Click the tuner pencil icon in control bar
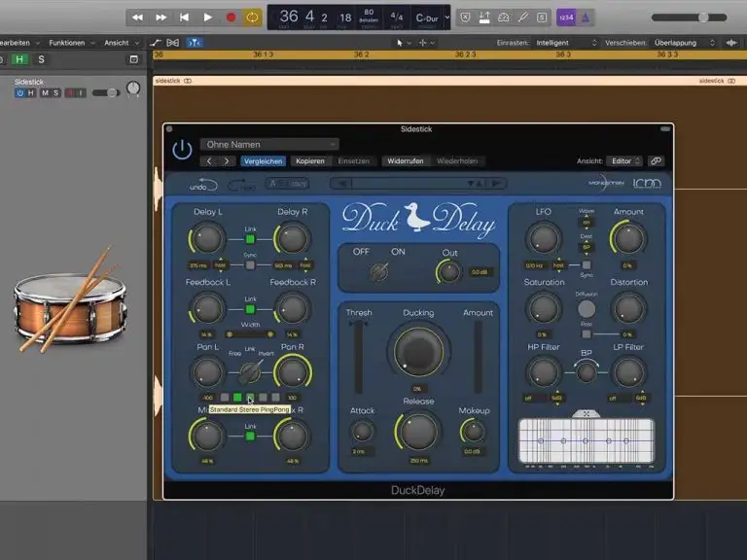The width and height of the screenshot is (747, 560). (x=522, y=17)
